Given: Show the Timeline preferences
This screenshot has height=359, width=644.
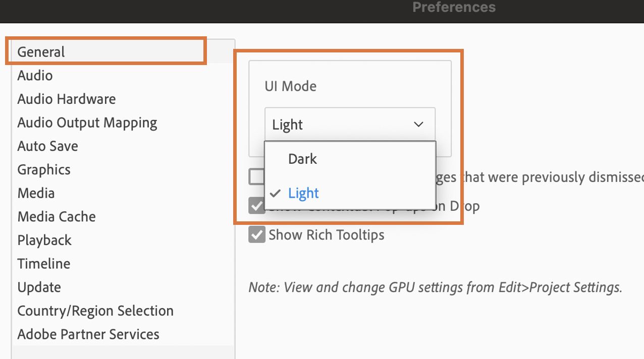Looking at the screenshot, I should (x=44, y=264).
